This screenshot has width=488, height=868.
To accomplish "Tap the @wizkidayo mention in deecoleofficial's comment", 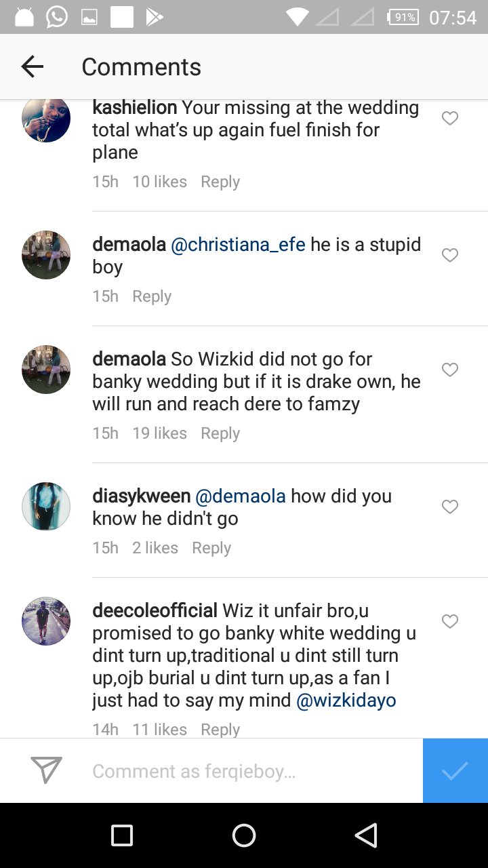I will pos(346,701).
